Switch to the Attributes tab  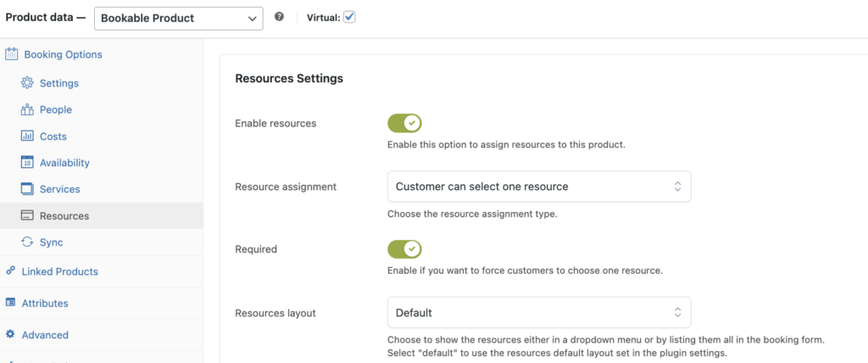(x=45, y=303)
